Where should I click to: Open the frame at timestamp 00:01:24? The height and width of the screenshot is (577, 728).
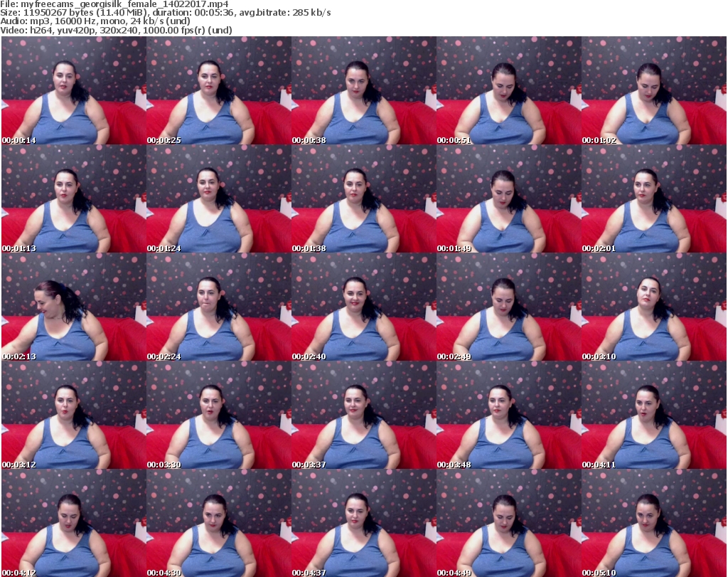219,198
